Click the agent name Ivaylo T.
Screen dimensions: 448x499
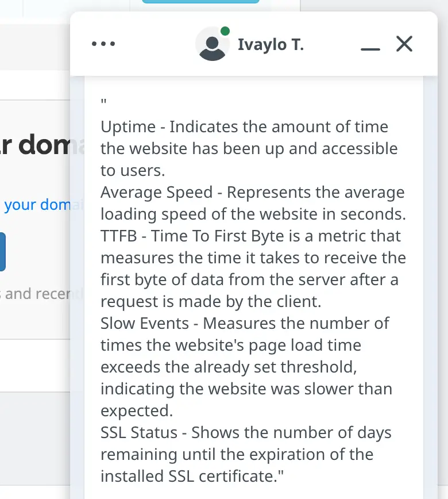(x=271, y=45)
